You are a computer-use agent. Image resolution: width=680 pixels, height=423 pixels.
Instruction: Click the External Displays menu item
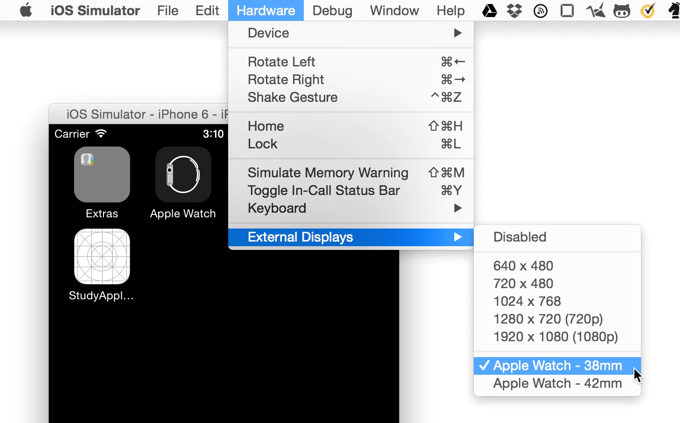click(x=351, y=237)
